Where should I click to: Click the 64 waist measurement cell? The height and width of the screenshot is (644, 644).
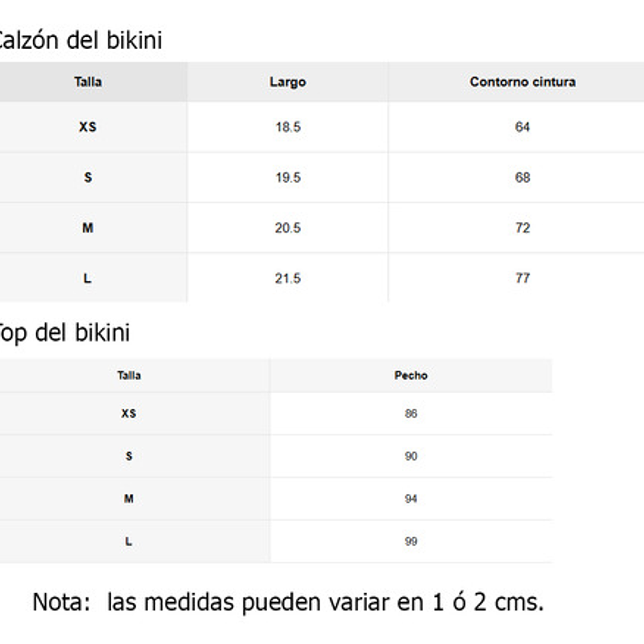point(522,127)
